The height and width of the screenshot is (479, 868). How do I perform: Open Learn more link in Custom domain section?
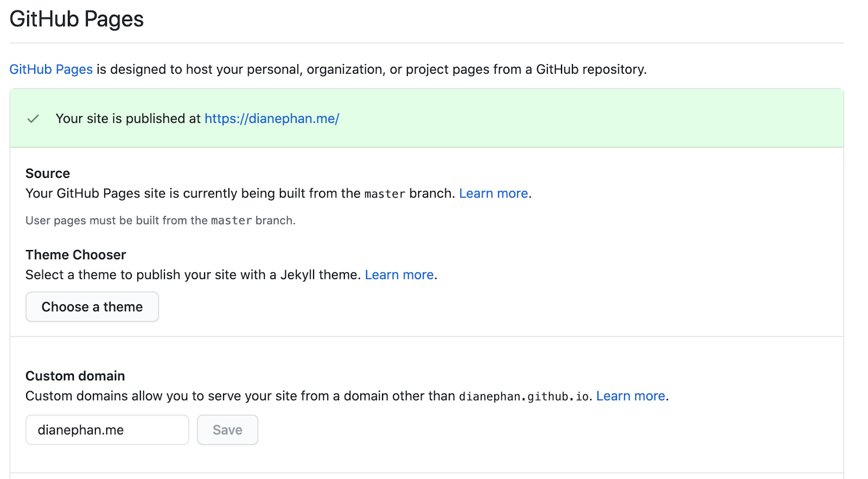(631, 396)
